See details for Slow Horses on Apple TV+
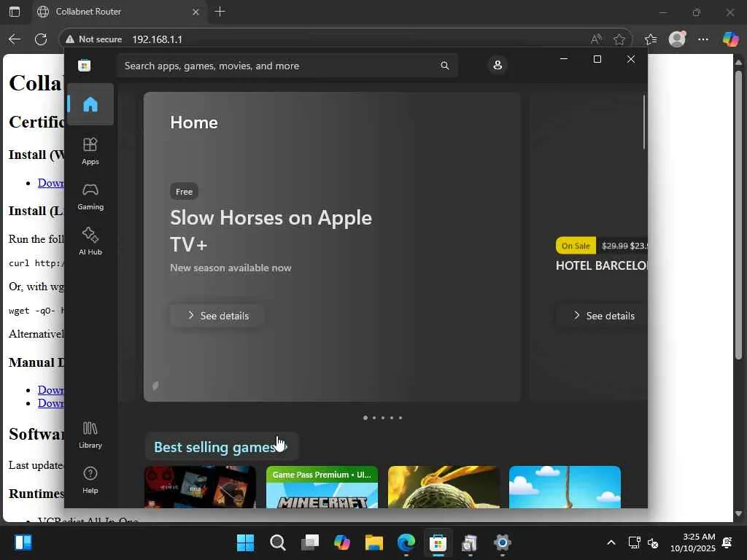 click(217, 316)
